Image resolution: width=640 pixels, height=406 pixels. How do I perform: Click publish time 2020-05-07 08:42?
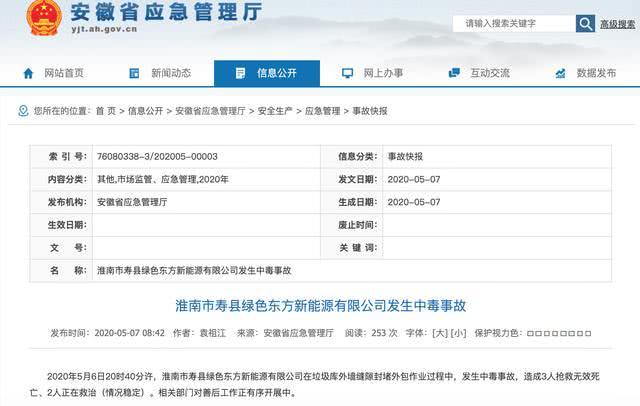(x=130, y=333)
